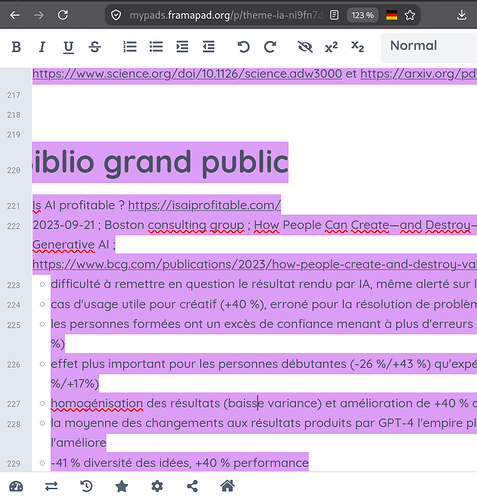
Task: Outdent the selected text
Action: 209,47
